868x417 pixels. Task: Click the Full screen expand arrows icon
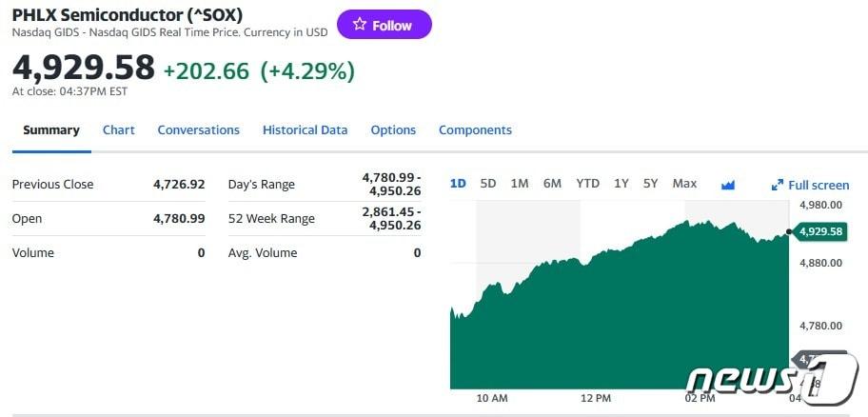point(777,185)
